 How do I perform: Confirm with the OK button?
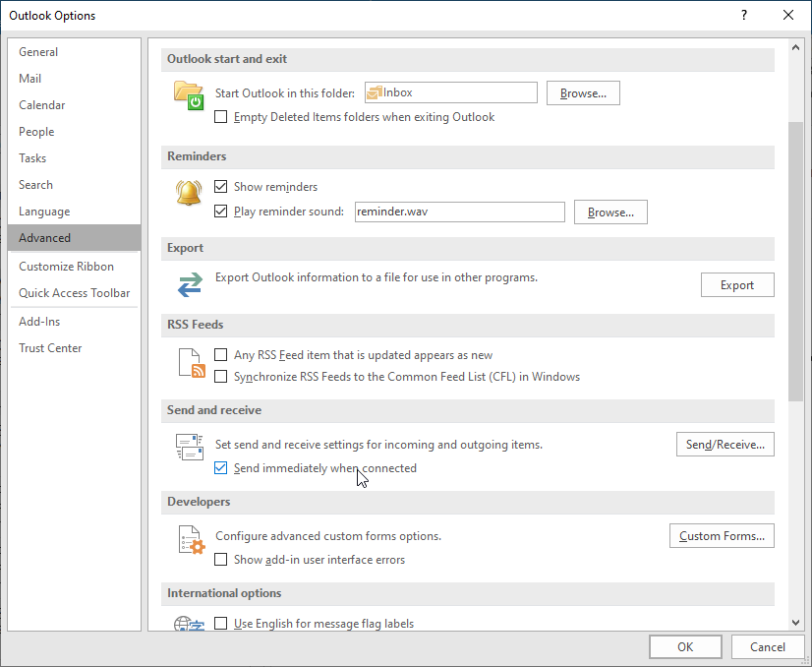tap(685, 646)
